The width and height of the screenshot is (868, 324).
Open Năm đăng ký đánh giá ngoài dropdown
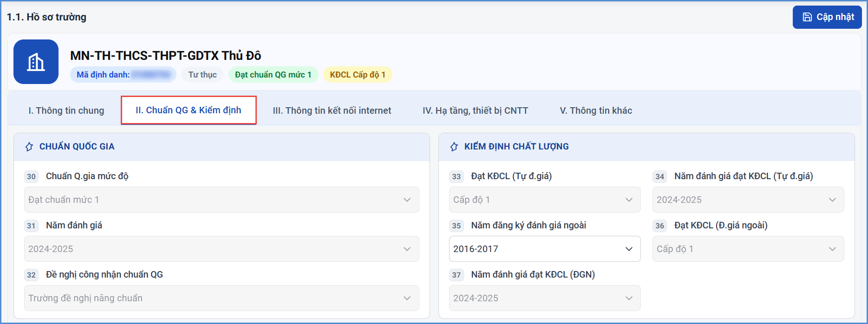coord(545,249)
